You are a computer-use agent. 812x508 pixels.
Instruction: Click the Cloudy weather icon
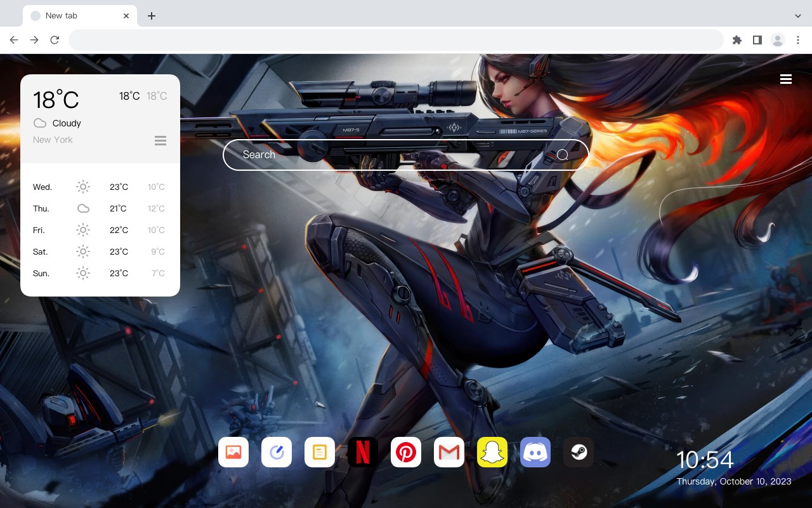tap(40, 123)
